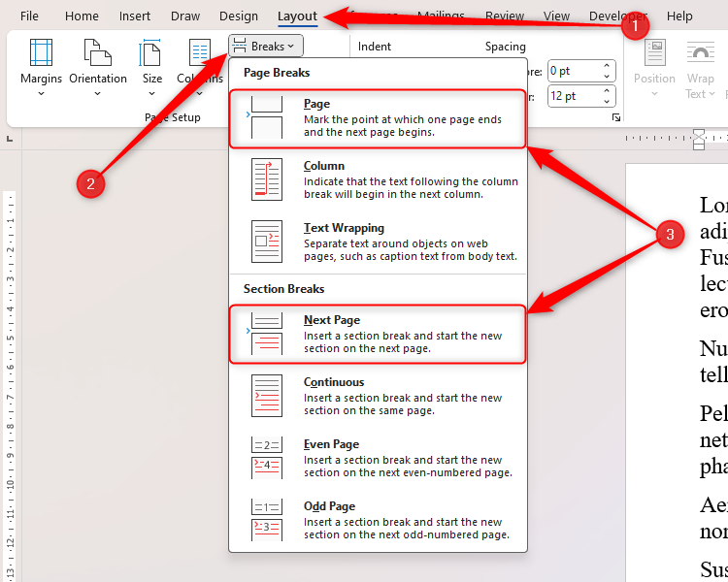Choose Odd Page section break
Viewport: 728px width, 582px height.
(x=378, y=521)
